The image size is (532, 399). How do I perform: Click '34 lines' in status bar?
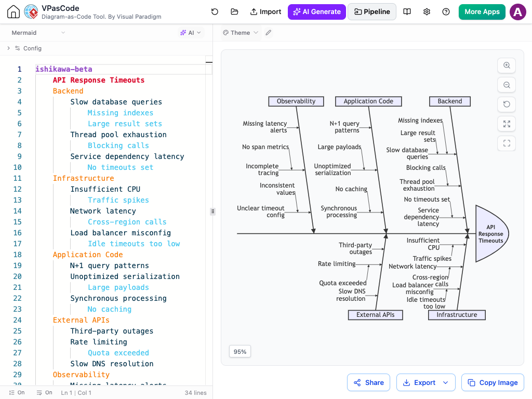[x=195, y=393]
